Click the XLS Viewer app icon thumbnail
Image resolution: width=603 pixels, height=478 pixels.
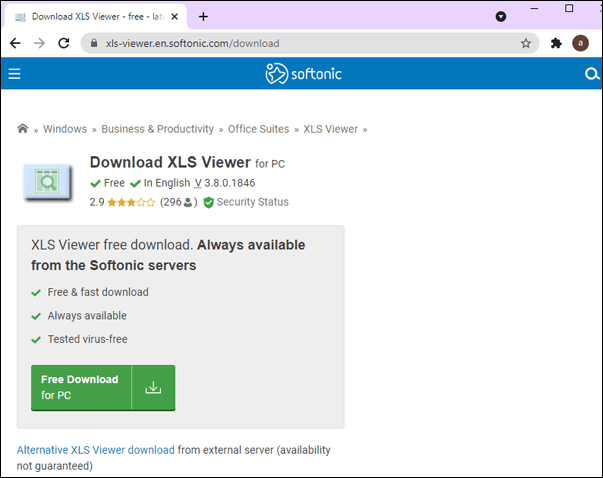pyautogui.click(x=47, y=182)
